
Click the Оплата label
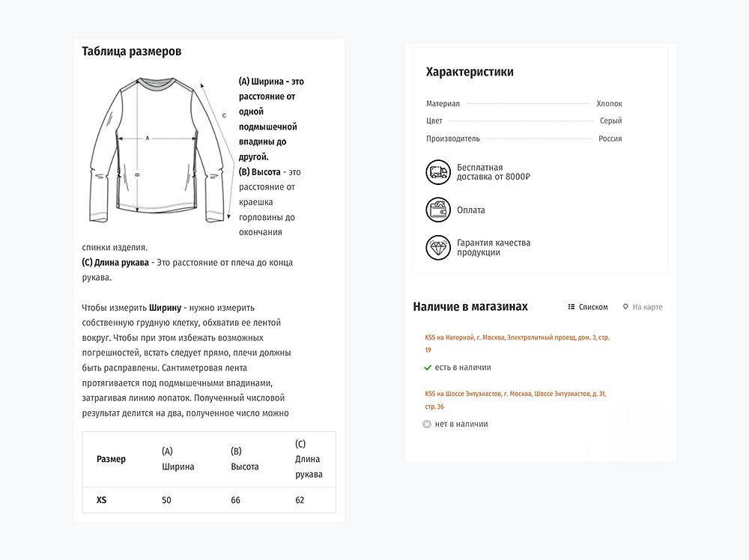470,210
